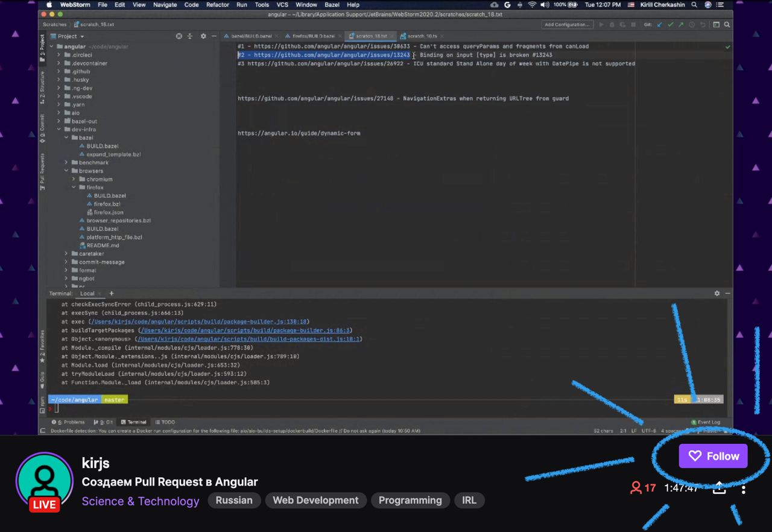Image resolution: width=772 pixels, height=532 pixels.
Task: Click the Wi-Fi icon in the menu bar
Action: point(532,5)
